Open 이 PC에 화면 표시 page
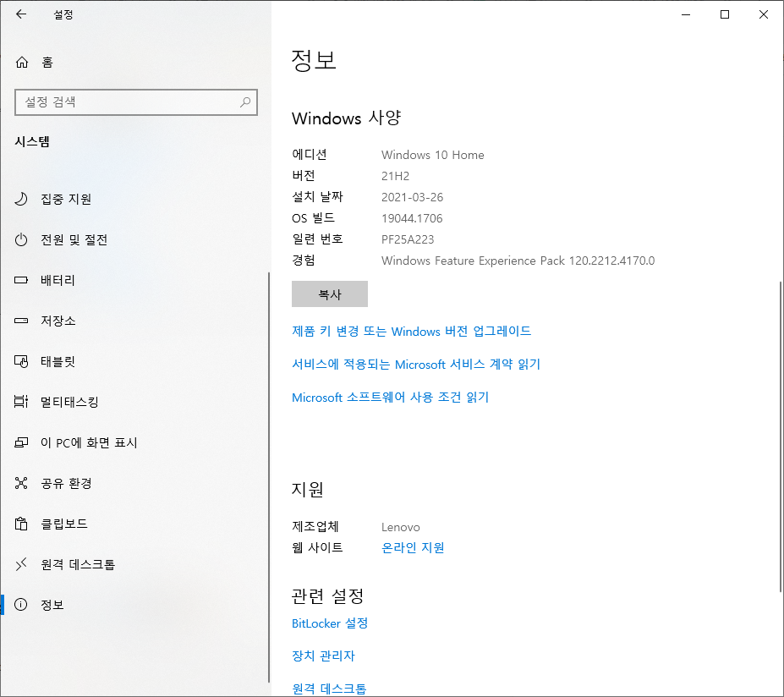784x697 pixels. (x=134, y=442)
